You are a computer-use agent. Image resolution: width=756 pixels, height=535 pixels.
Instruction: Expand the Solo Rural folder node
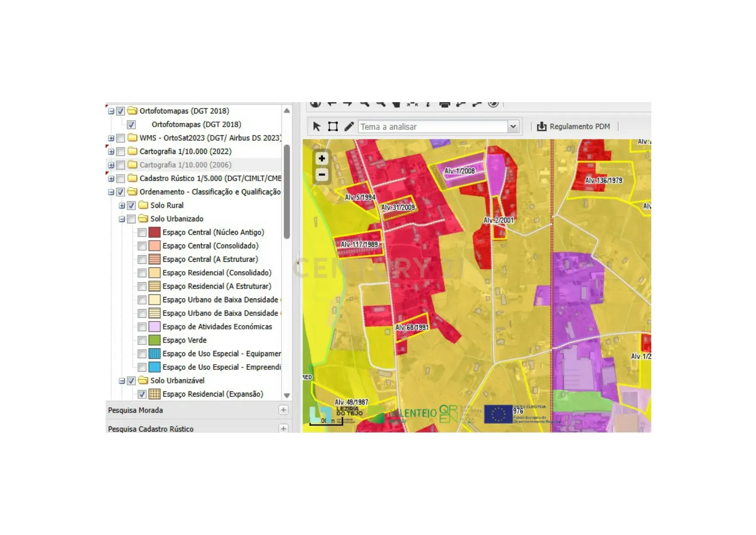122,206
